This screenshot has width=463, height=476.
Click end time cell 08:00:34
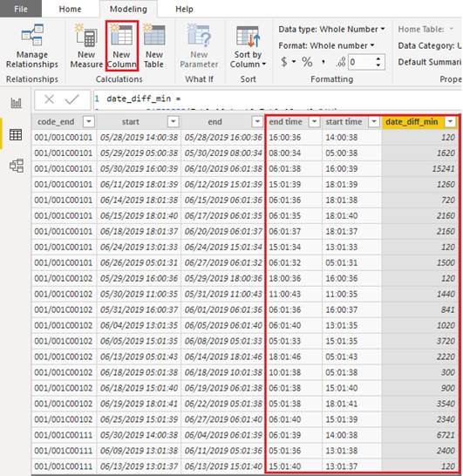285,153
